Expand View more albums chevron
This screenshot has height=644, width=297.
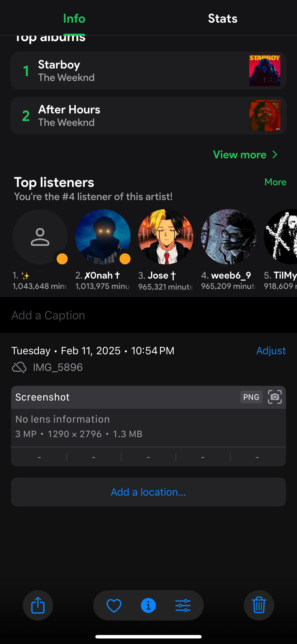pyautogui.click(x=275, y=155)
